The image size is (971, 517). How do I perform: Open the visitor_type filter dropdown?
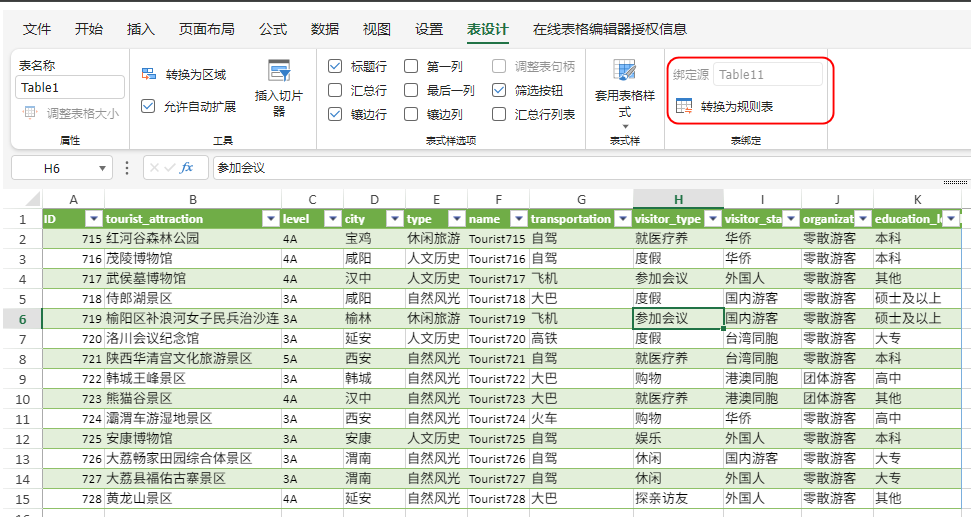(713, 219)
